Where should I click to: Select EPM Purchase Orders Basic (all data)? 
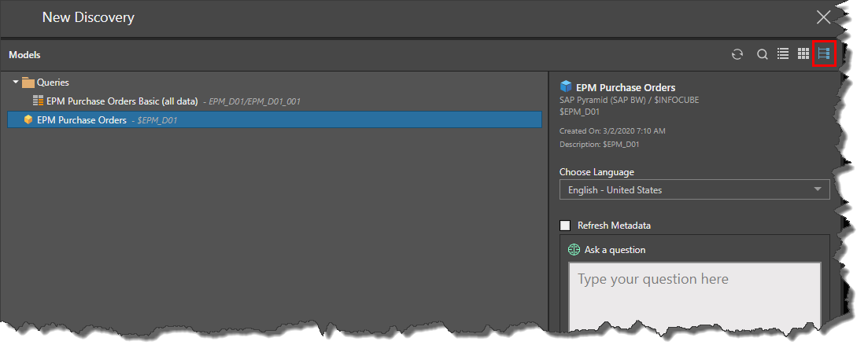click(122, 101)
